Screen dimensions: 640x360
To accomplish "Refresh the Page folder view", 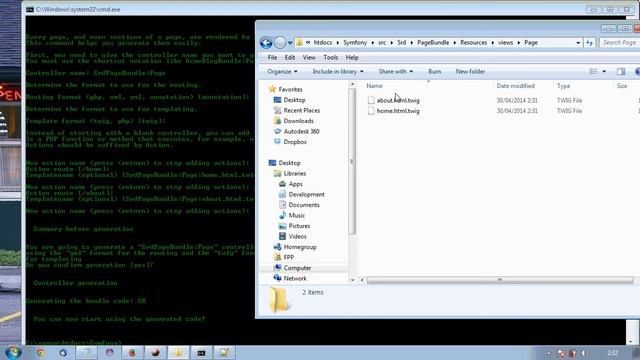I will click(589, 43).
